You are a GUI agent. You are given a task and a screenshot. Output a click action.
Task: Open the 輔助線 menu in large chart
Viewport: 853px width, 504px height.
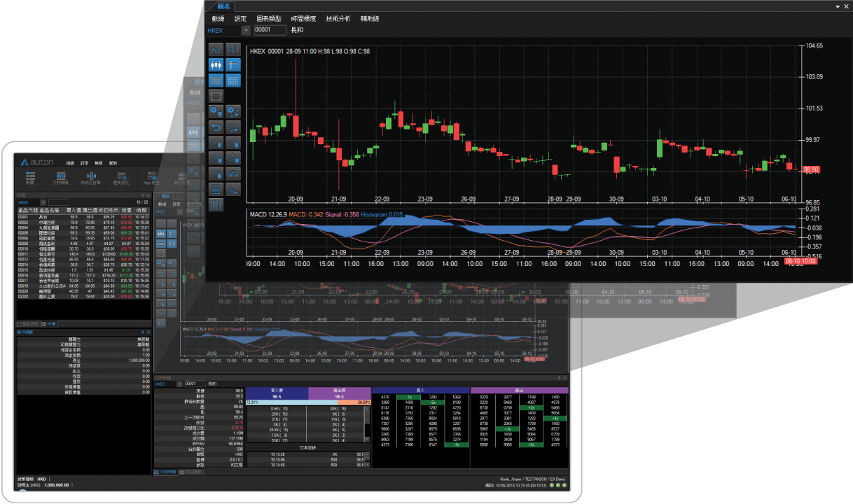370,19
